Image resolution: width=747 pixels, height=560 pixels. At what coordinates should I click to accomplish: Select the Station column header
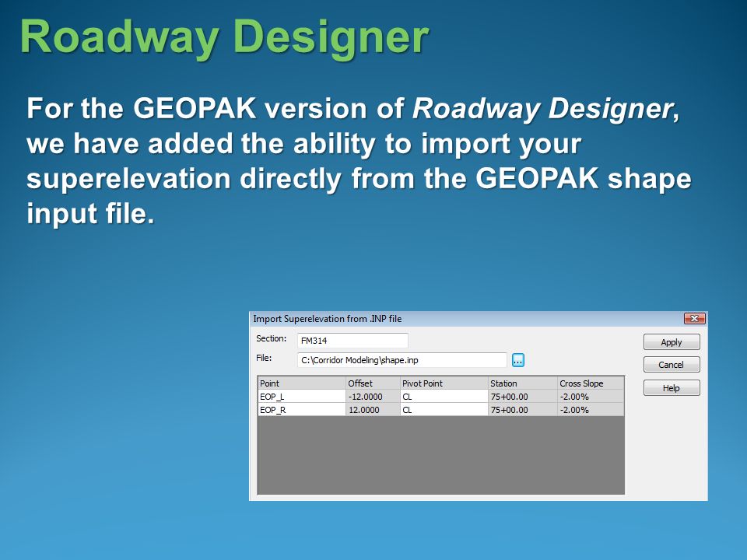pyautogui.click(x=523, y=383)
